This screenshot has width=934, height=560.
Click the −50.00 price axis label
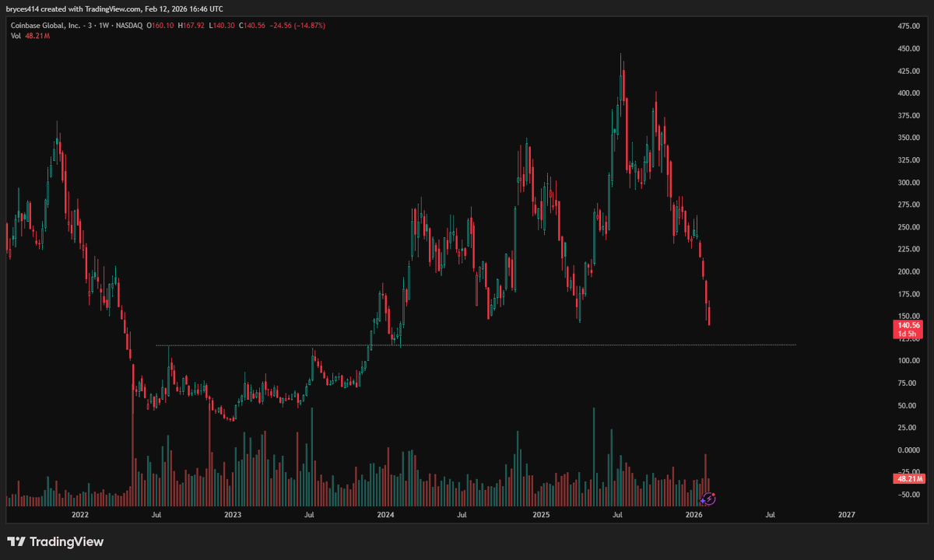point(909,495)
